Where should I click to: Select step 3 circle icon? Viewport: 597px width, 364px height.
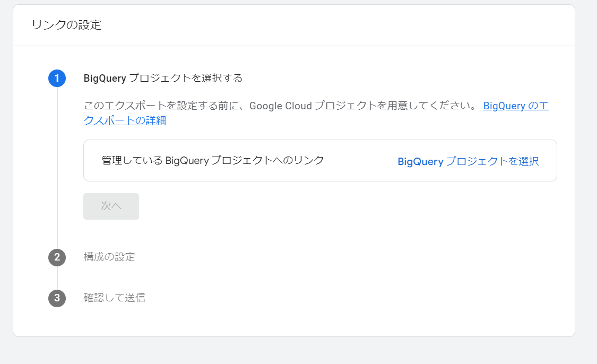57,298
